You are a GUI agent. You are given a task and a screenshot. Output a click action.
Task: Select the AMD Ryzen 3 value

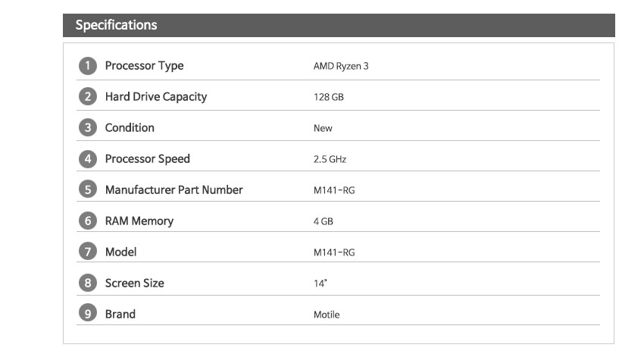tap(341, 66)
